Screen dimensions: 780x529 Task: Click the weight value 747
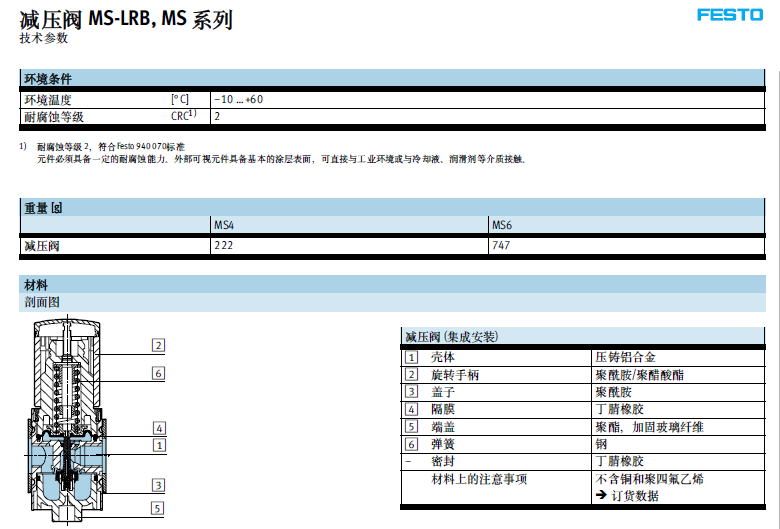(x=501, y=245)
